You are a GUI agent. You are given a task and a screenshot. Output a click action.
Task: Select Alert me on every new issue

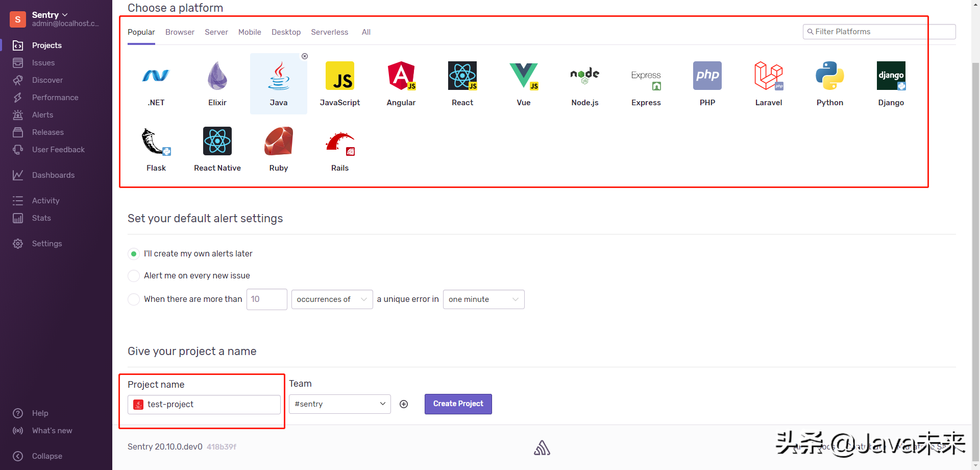click(134, 276)
